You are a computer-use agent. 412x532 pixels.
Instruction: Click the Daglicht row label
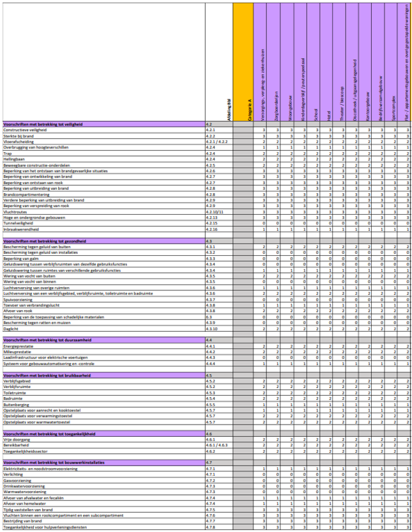click(x=12, y=328)
